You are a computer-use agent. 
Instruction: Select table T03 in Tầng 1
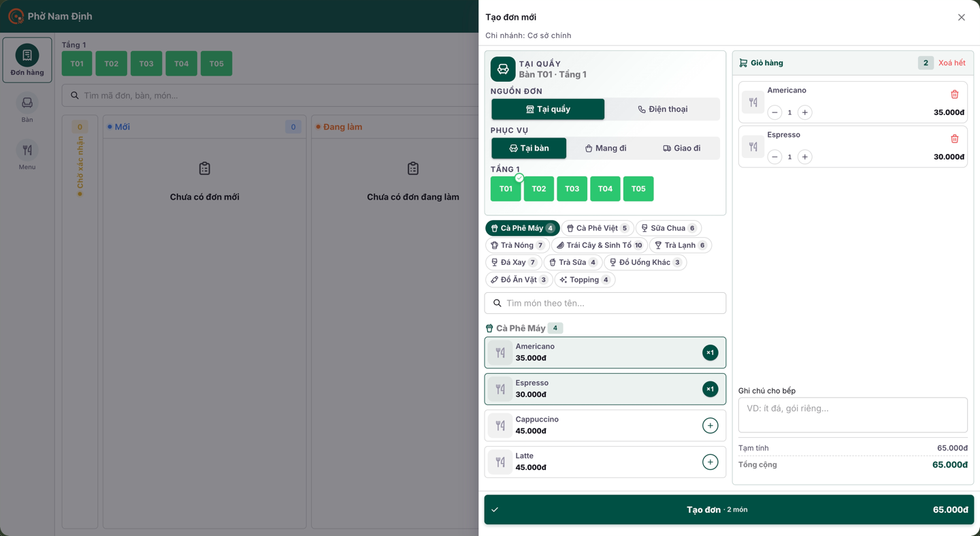(x=572, y=189)
